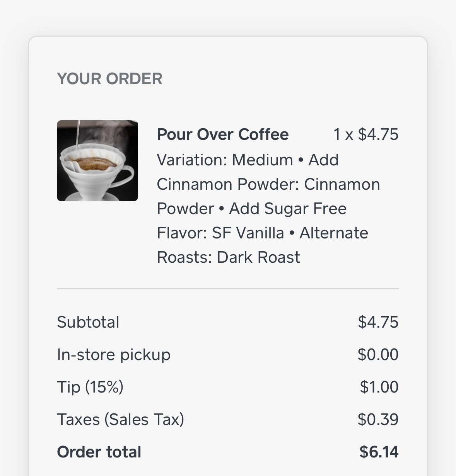Click the $0.39 sales tax amount
The width and height of the screenshot is (456, 476).
point(378,420)
